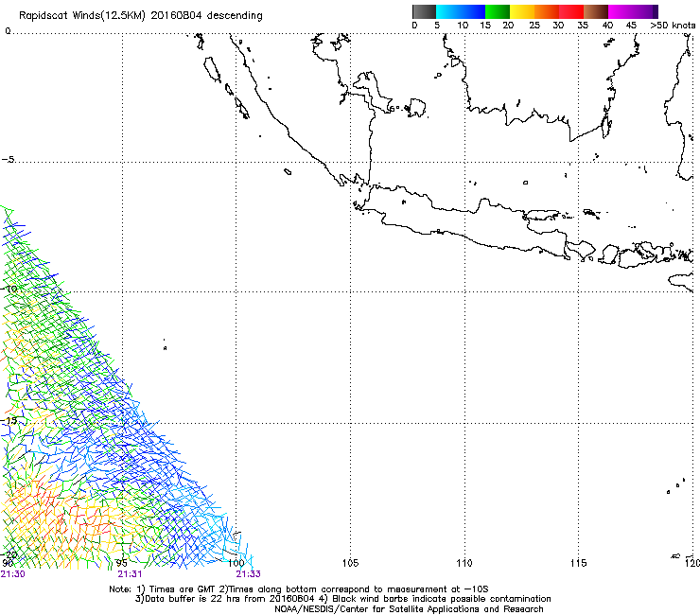This screenshot has height=615, width=700.
Task: Click the '115' longitude label
Action: coord(578,563)
